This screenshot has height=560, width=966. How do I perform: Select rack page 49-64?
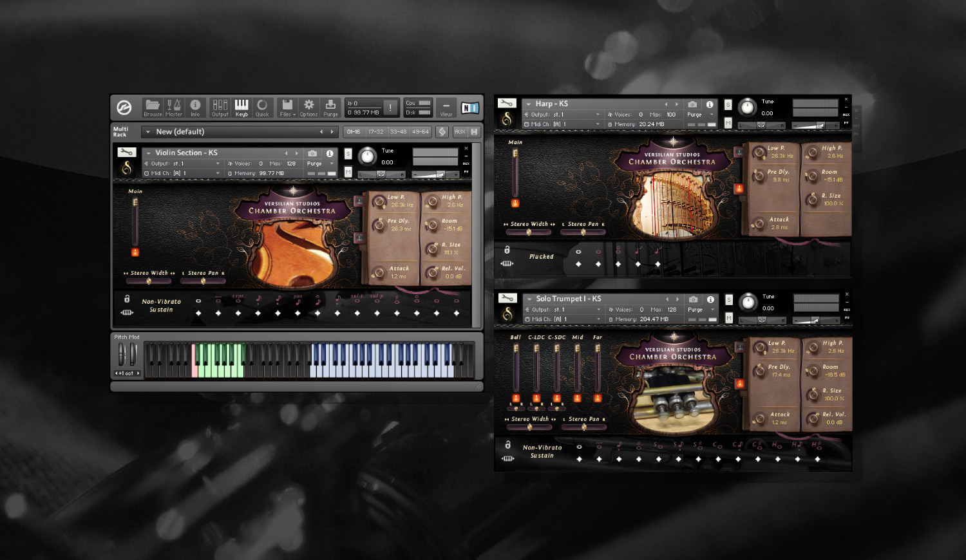click(420, 132)
